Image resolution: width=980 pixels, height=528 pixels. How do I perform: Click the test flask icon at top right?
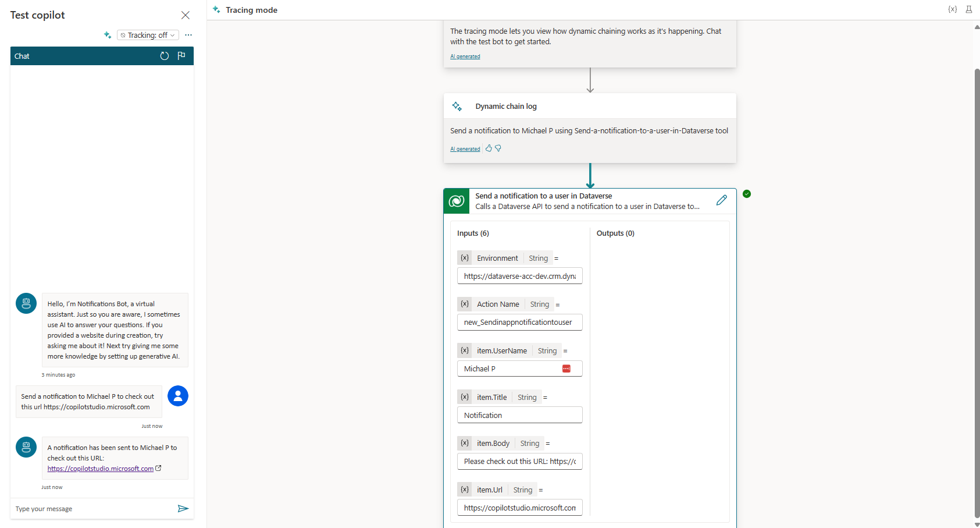pyautogui.click(x=969, y=9)
